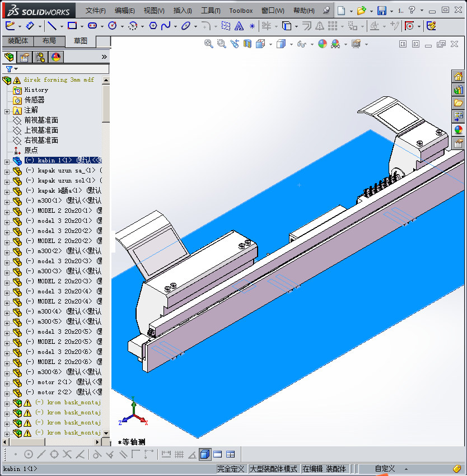
Task: Switch to the 布局 tab
Action: [x=49, y=41]
